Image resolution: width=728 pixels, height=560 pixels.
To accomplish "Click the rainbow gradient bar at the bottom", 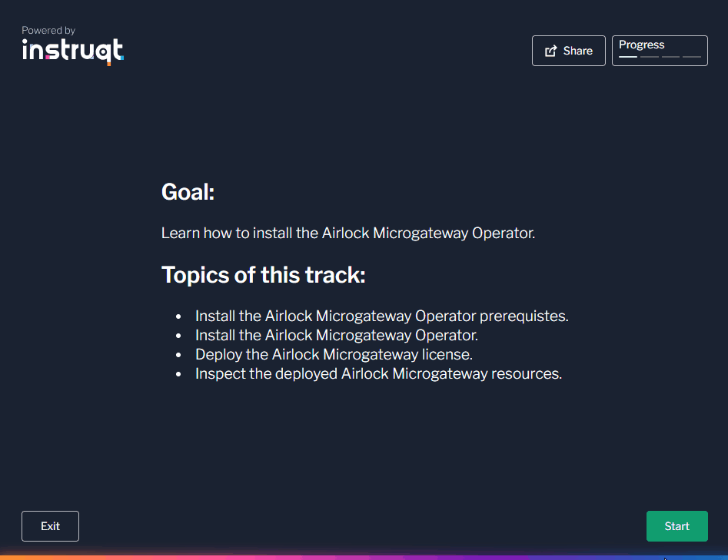I will point(364,557).
